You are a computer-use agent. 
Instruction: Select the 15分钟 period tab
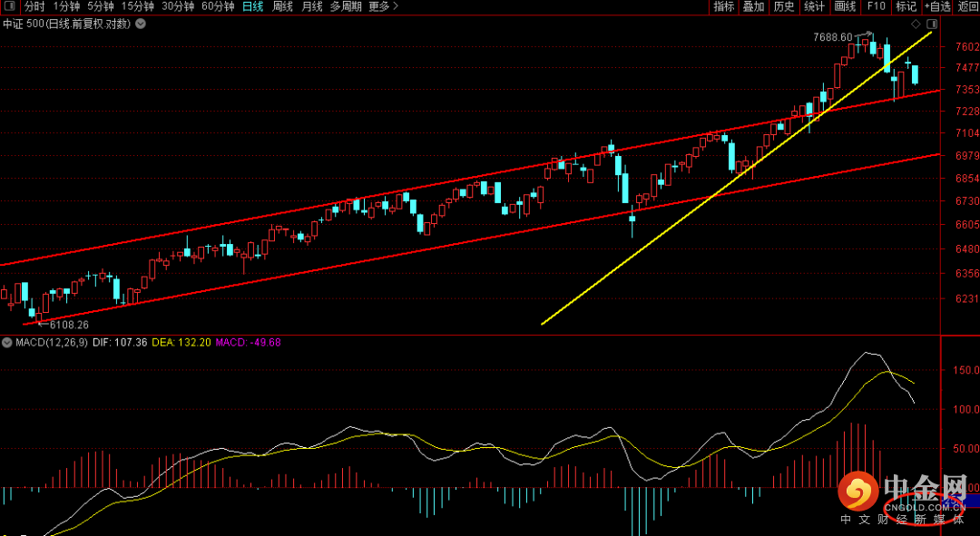[x=138, y=6]
